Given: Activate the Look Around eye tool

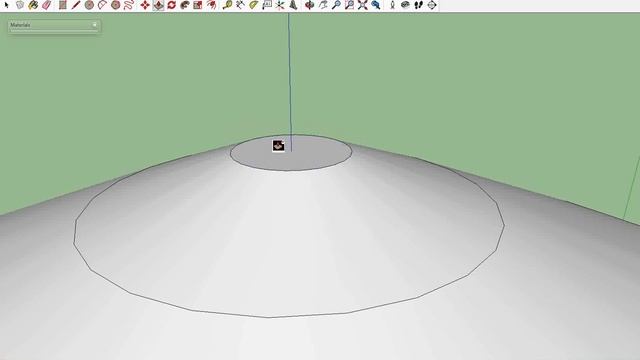Looking at the screenshot, I should tap(405, 5).
